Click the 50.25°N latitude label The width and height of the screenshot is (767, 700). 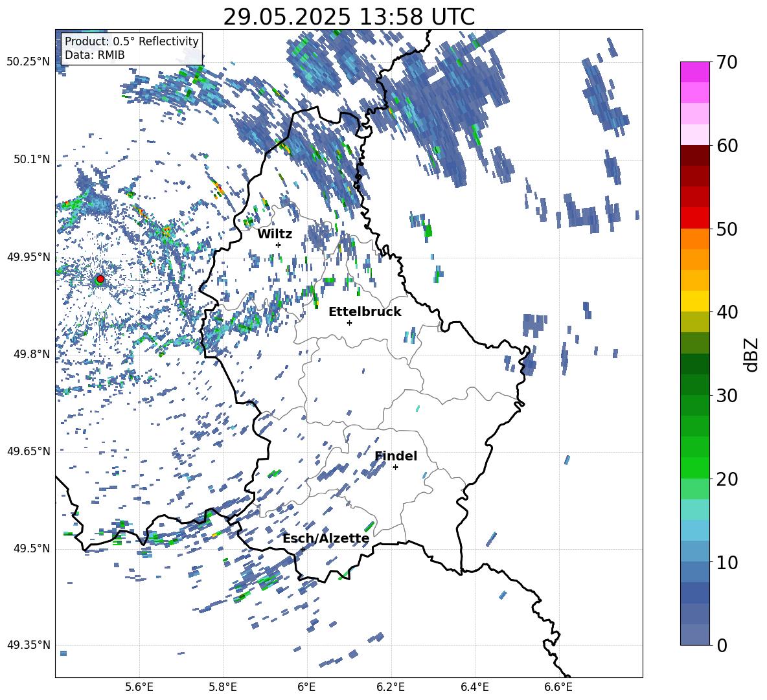(x=29, y=62)
